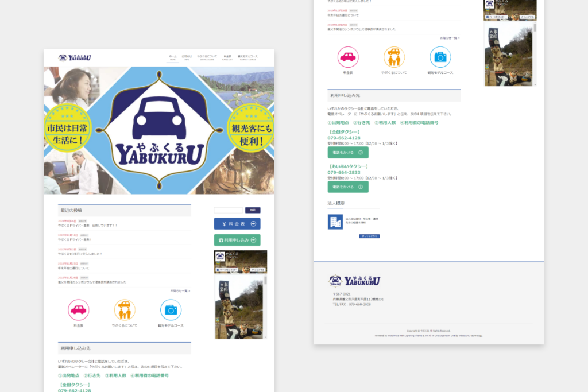Click the blue ¥ 料金表 sidebar button
Image resolution: width=588 pixels, height=392 pixels.
click(237, 224)
